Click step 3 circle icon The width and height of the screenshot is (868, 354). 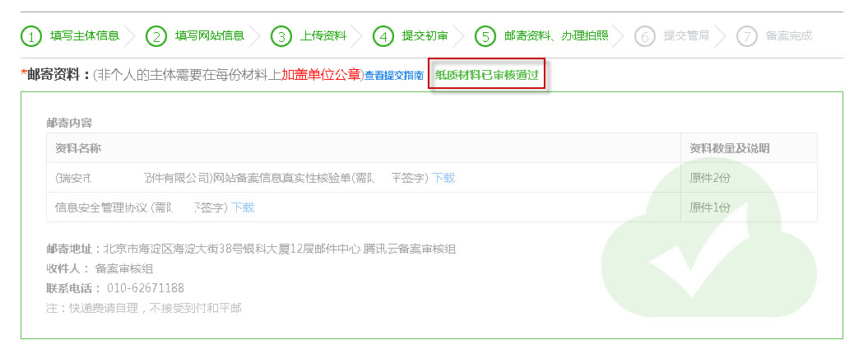[x=281, y=36]
